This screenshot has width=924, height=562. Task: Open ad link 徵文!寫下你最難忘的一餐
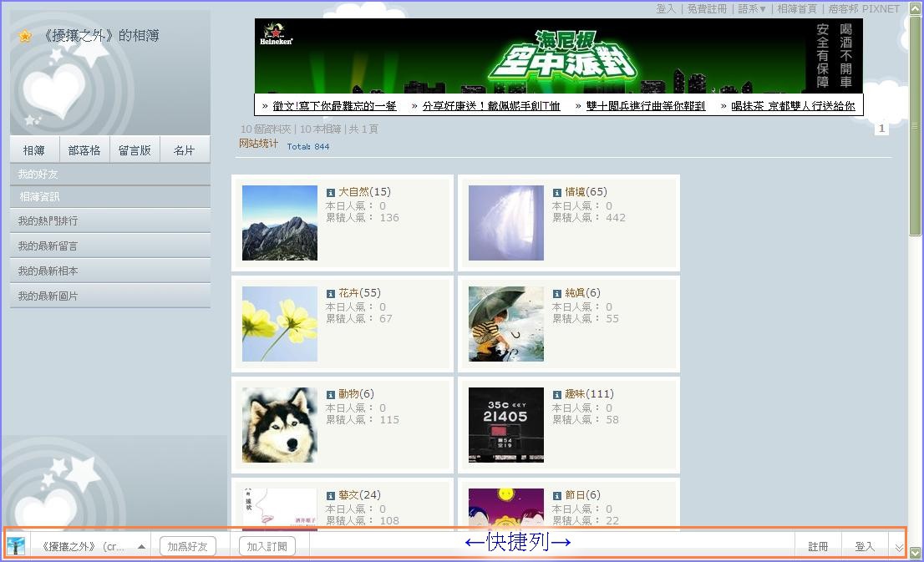pos(334,106)
